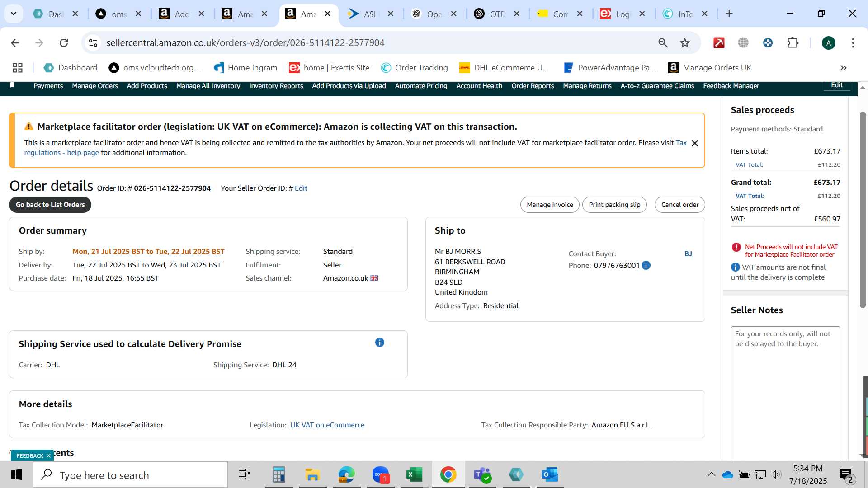Bookmark this page with the star icon
Viewport: 868px width, 488px height.
pos(685,43)
